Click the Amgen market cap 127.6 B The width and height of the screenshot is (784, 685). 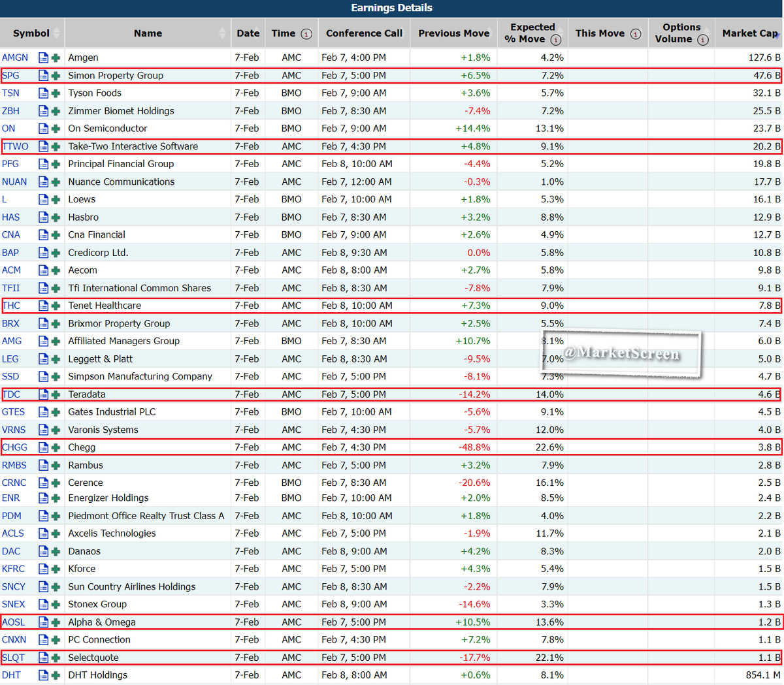(x=764, y=57)
